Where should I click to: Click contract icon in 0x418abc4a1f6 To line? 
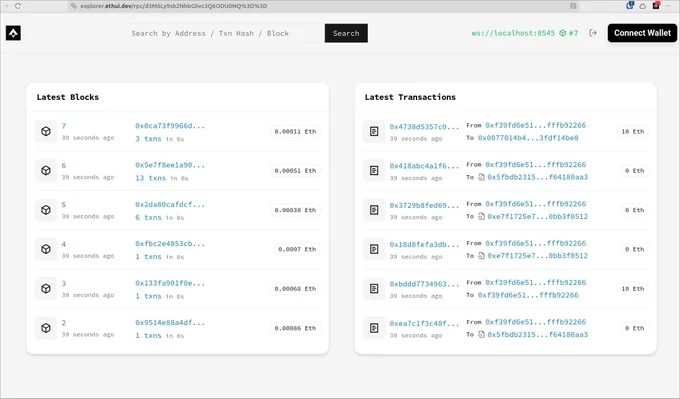(x=481, y=177)
